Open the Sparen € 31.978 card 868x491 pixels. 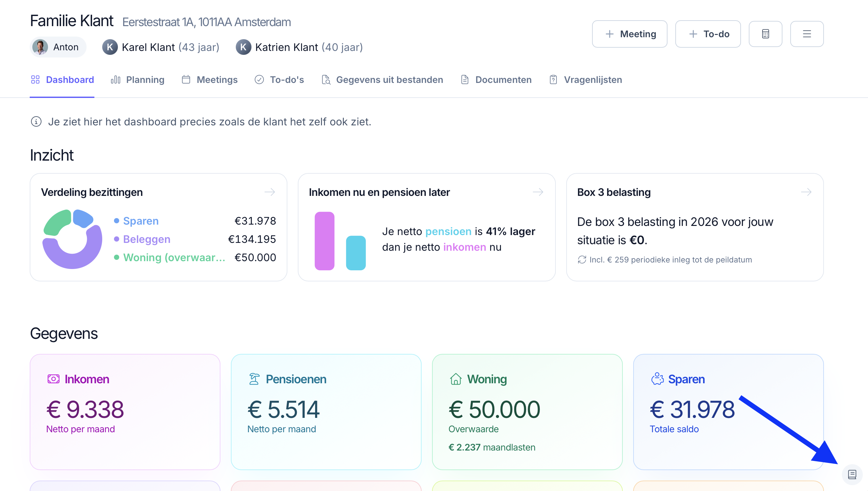click(x=728, y=411)
